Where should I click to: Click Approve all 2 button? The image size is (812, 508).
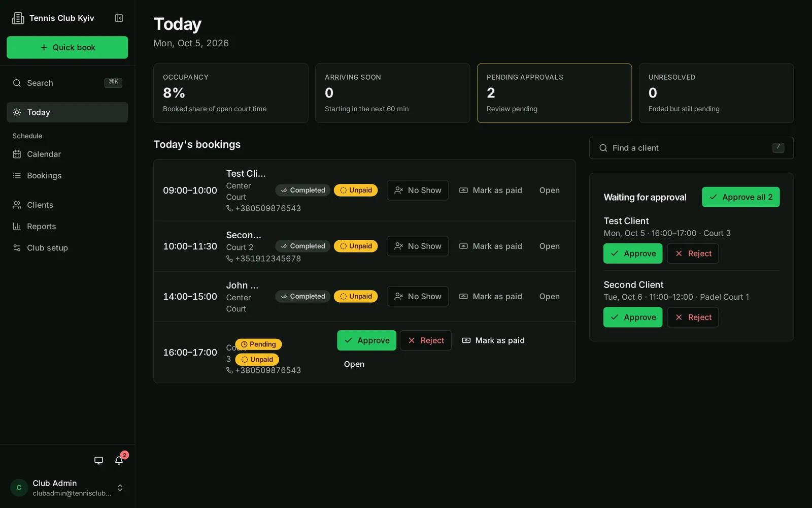click(740, 197)
